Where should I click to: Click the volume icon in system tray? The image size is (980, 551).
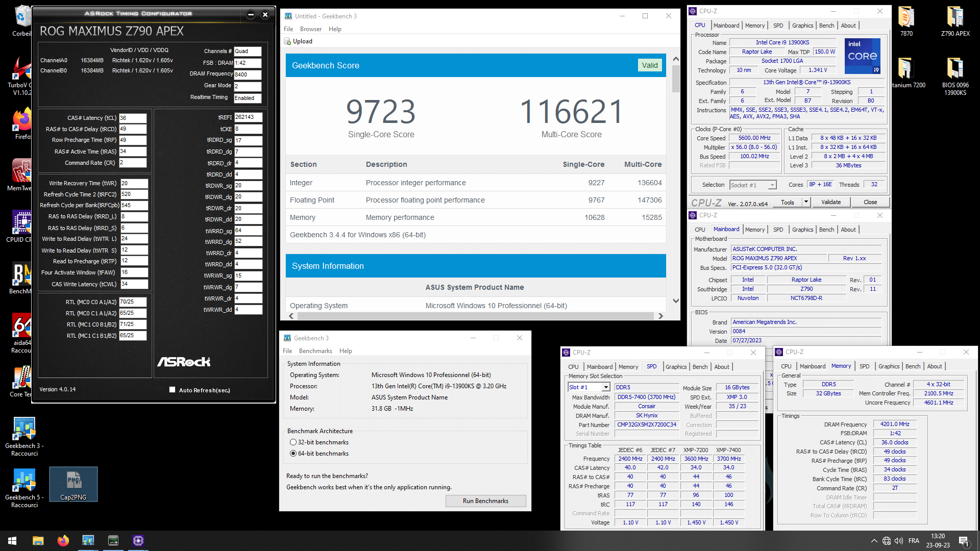pyautogui.click(x=899, y=541)
